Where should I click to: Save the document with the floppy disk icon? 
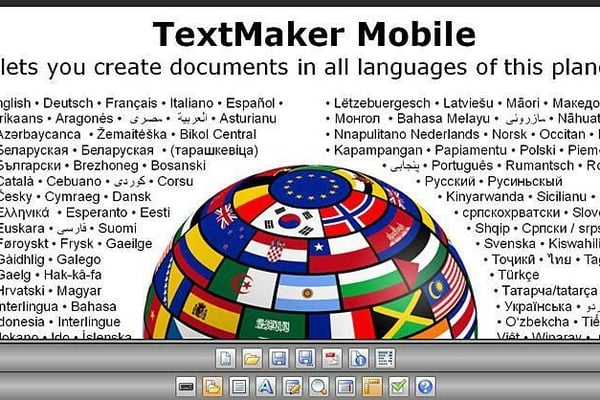pos(279,358)
